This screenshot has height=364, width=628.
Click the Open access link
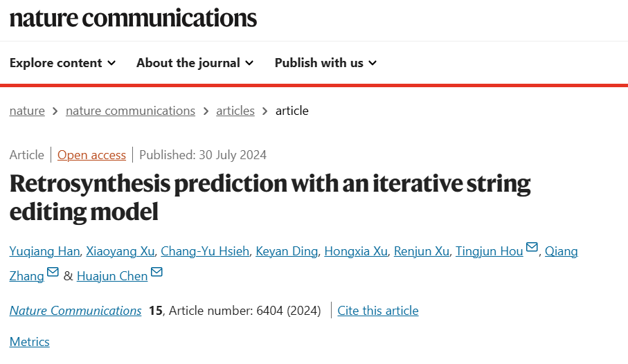[91, 155]
